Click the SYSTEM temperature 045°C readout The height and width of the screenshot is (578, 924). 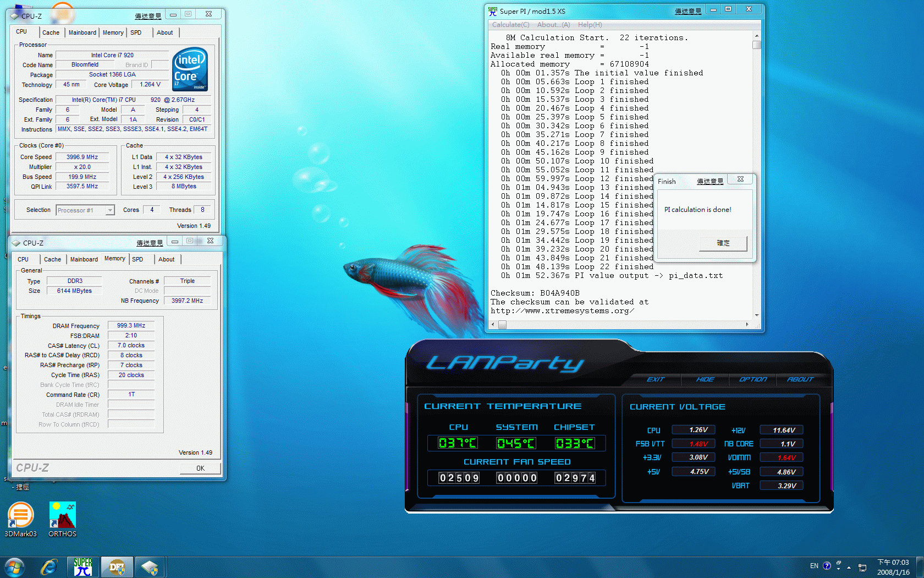(516, 443)
